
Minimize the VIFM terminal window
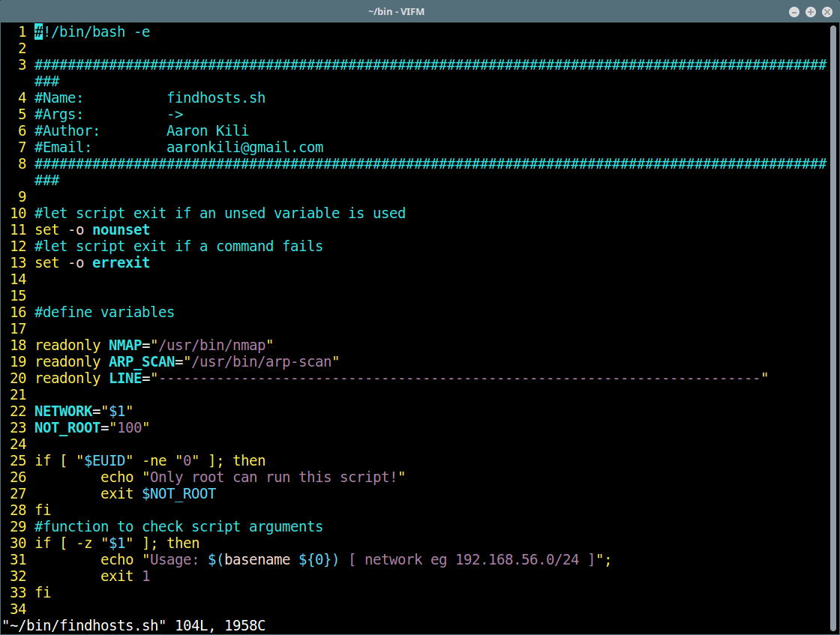click(x=793, y=11)
